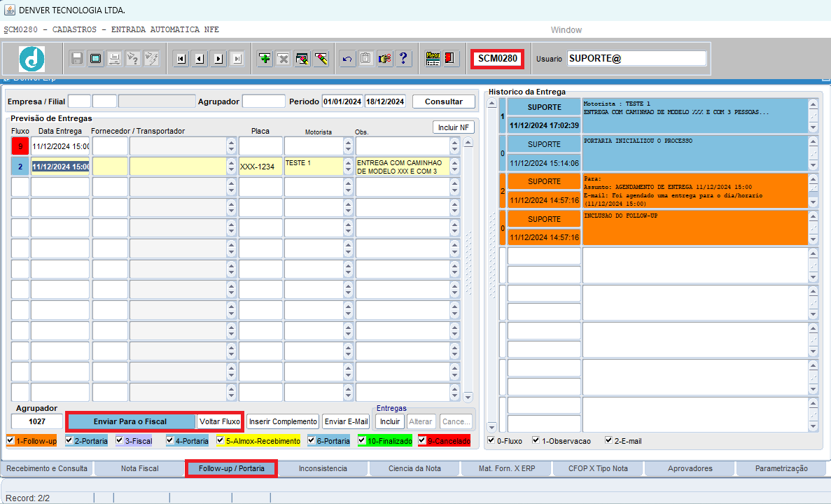Switch to Ciencia da Nota tab
831x504 pixels.
coord(414,468)
